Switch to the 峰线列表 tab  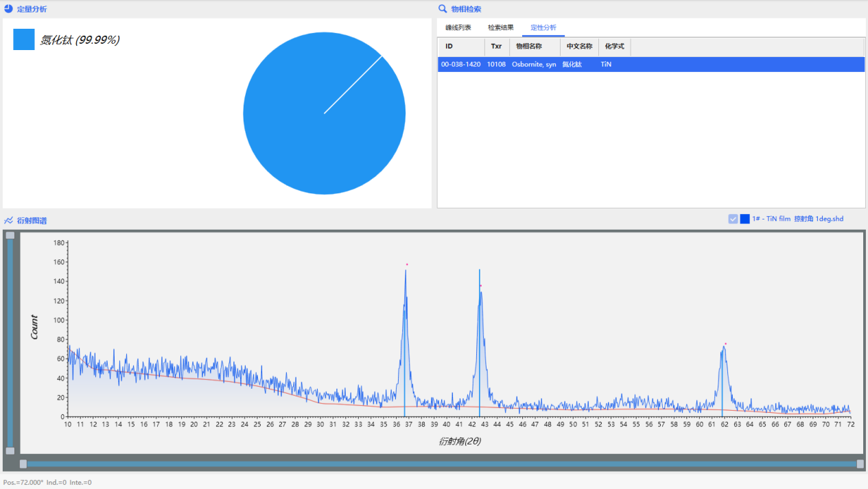pos(458,27)
